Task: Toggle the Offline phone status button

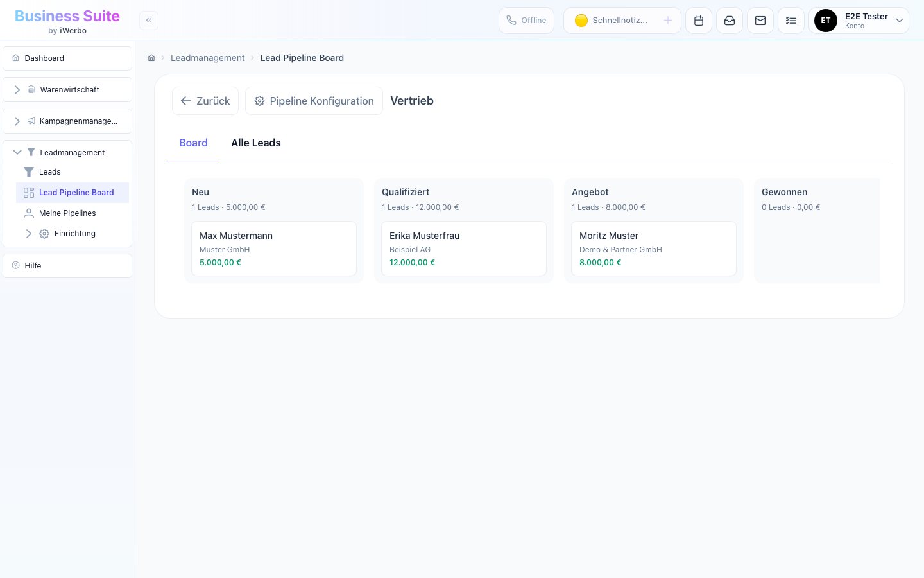Action: (526, 21)
